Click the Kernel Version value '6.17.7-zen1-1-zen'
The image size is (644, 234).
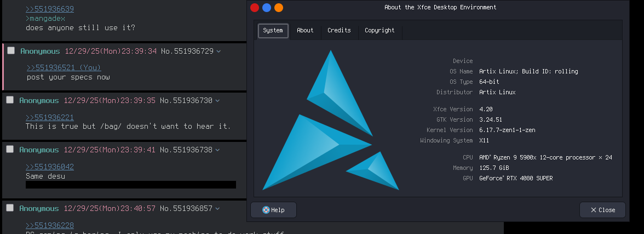coord(507,130)
